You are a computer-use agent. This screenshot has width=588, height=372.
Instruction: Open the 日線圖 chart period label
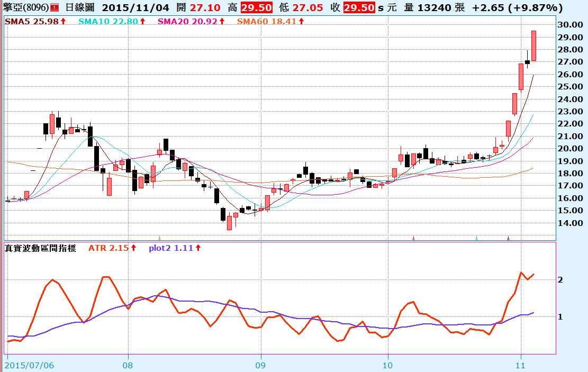[80, 8]
